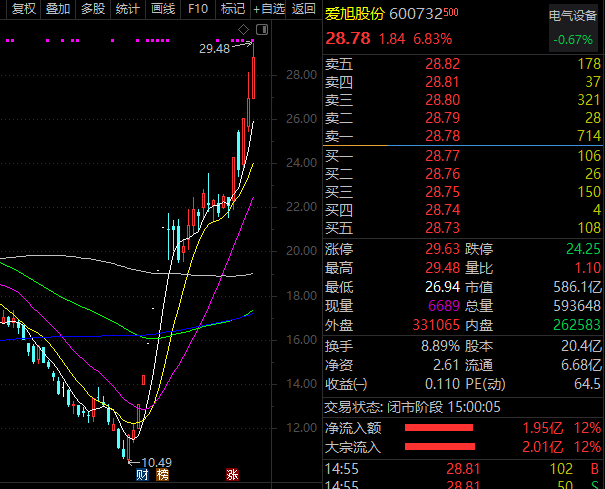This screenshot has height=489, width=605.
Task: Click the 外盘 value 331065
Action: click(436, 325)
